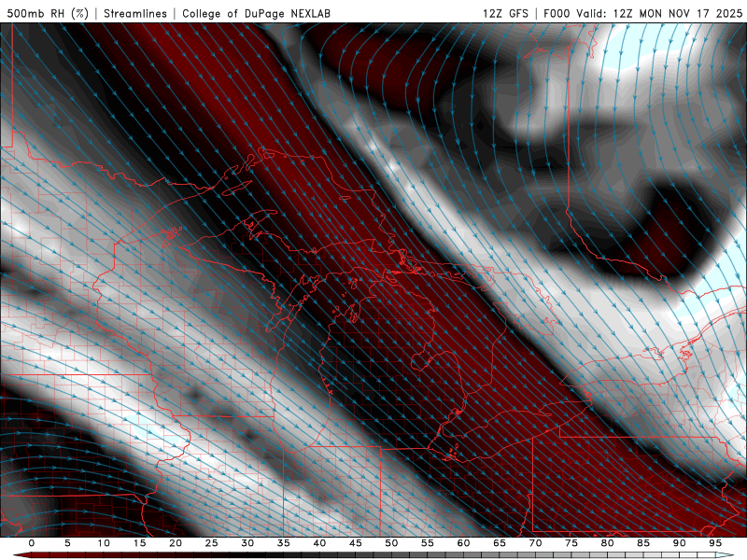Select colorbar tick label "35"
Image resolution: width=747 pixels, height=560 pixels.
[x=284, y=543]
